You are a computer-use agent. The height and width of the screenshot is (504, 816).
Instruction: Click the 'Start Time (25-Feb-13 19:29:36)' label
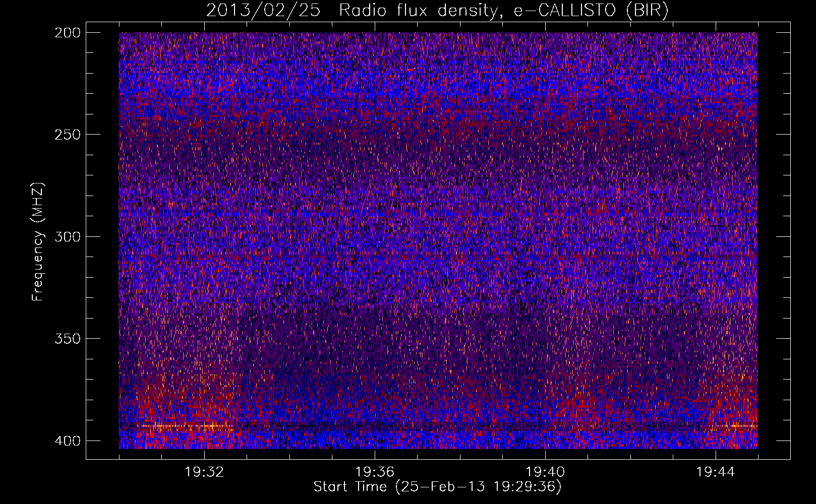point(438,487)
